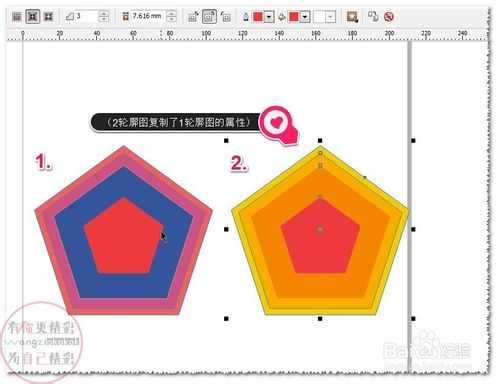This screenshot has height=384, width=500.
Task: Click the fill bucket color icon
Action: click(x=282, y=17)
